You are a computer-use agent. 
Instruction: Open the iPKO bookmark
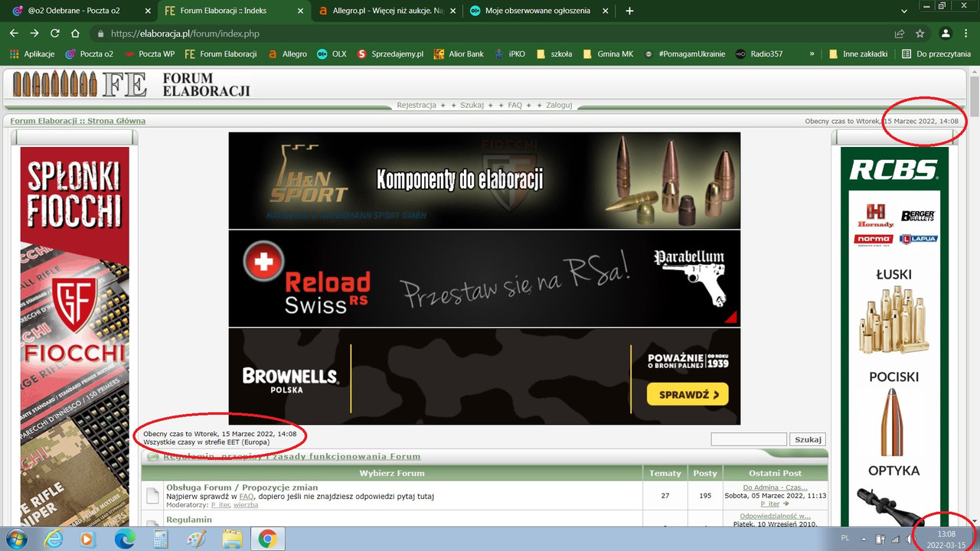point(510,54)
